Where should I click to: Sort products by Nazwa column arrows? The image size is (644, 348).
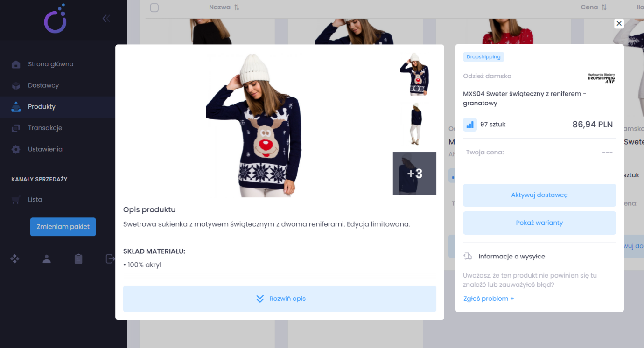coord(237,7)
